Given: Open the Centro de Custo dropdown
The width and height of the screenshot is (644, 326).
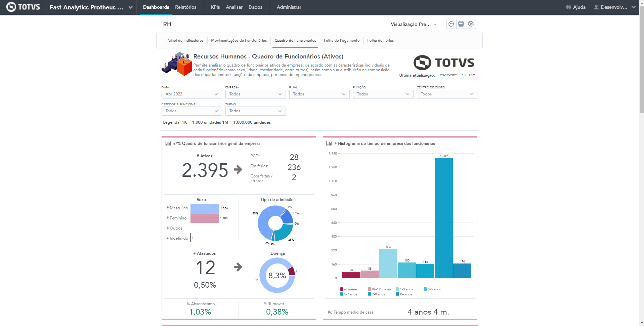Looking at the screenshot, I should click(447, 94).
